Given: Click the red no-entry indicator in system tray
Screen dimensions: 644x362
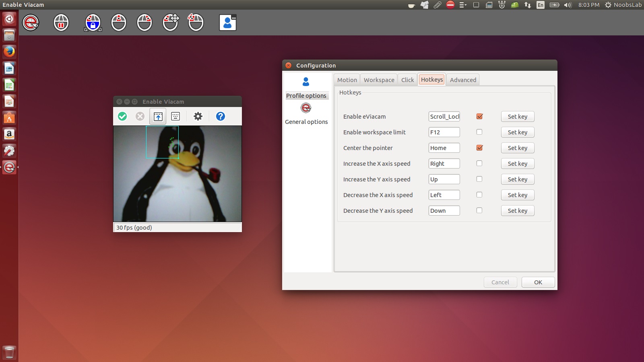Looking at the screenshot, I should [450, 5].
